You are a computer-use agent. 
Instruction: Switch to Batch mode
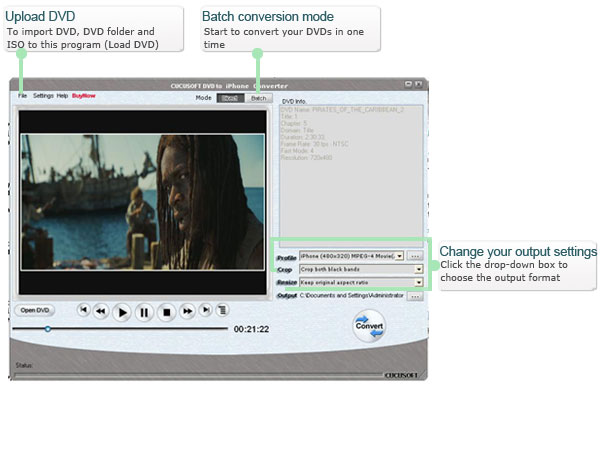258,98
